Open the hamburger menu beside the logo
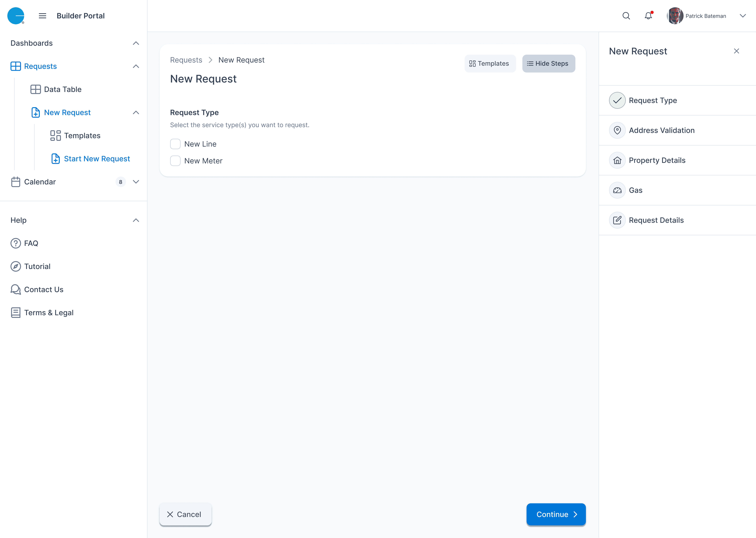 click(42, 16)
